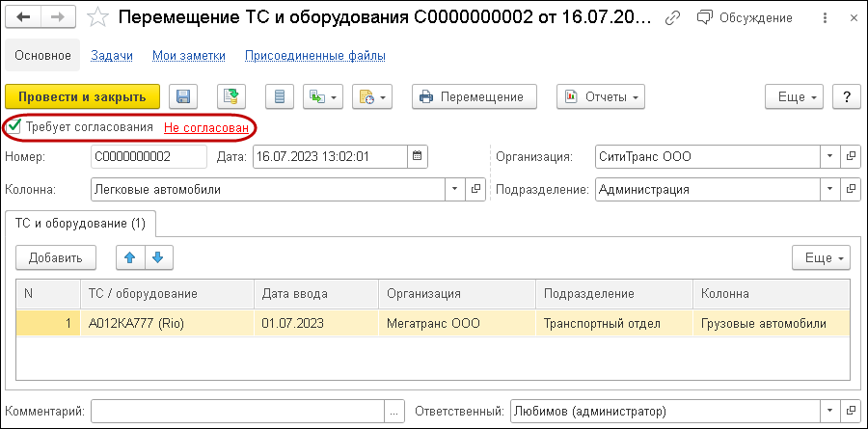
Task: Expand the Ответственный dropdown list
Action: point(829,412)
